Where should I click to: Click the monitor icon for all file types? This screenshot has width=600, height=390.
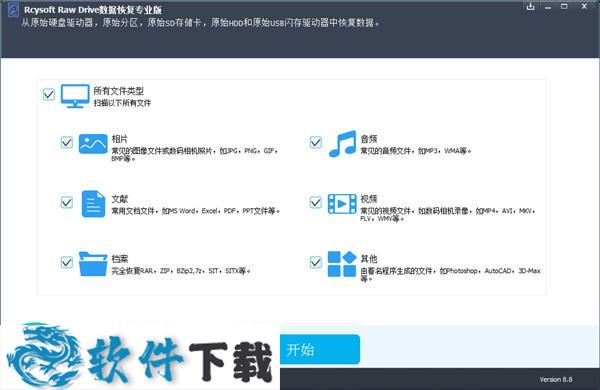75,96
